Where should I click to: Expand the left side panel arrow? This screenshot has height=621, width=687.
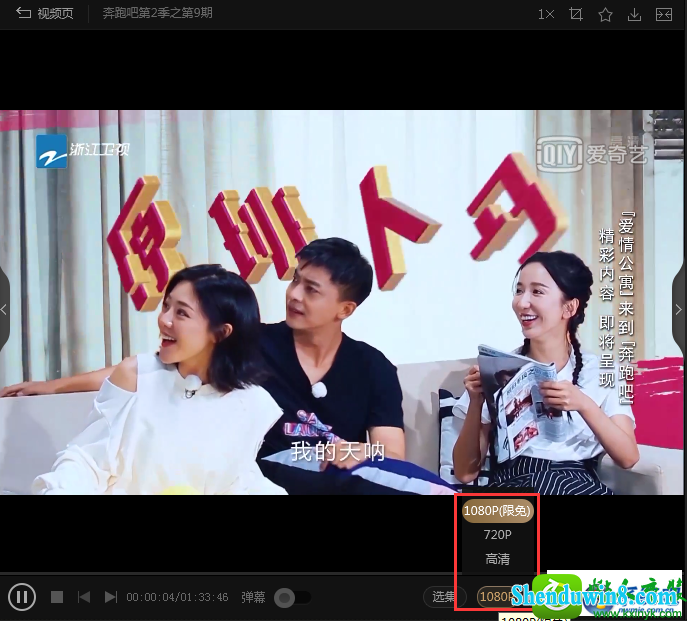4,310
